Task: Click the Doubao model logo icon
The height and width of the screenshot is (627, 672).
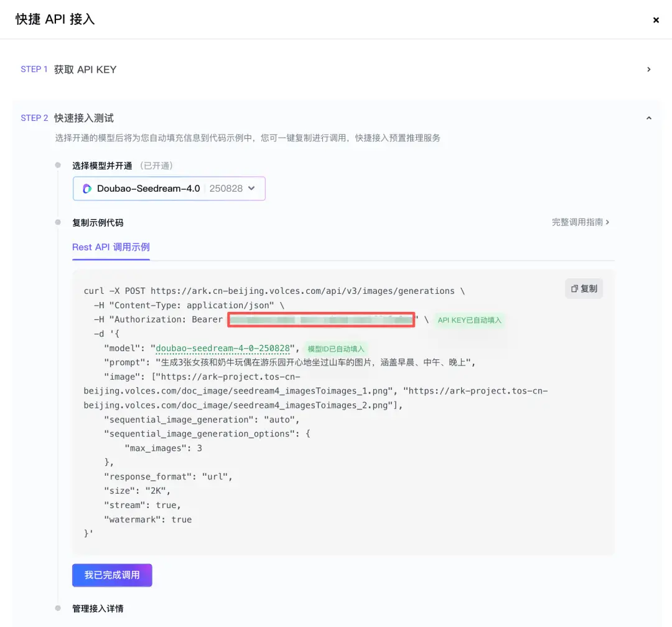Action: [87, 189]
